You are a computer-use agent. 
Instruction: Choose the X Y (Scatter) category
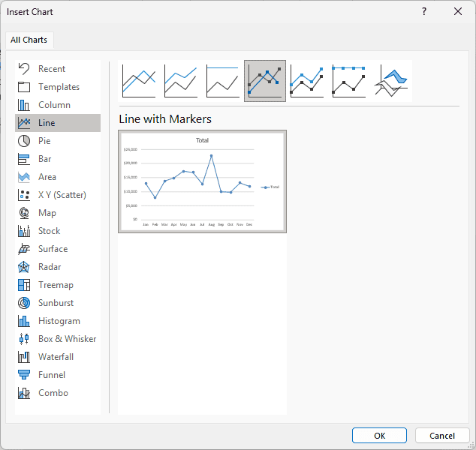[x=58, y=195]
